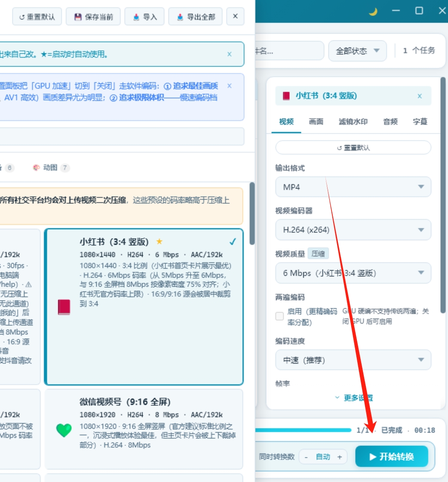Increase 同时转换数 with plus button

click(x=340, y=457)
